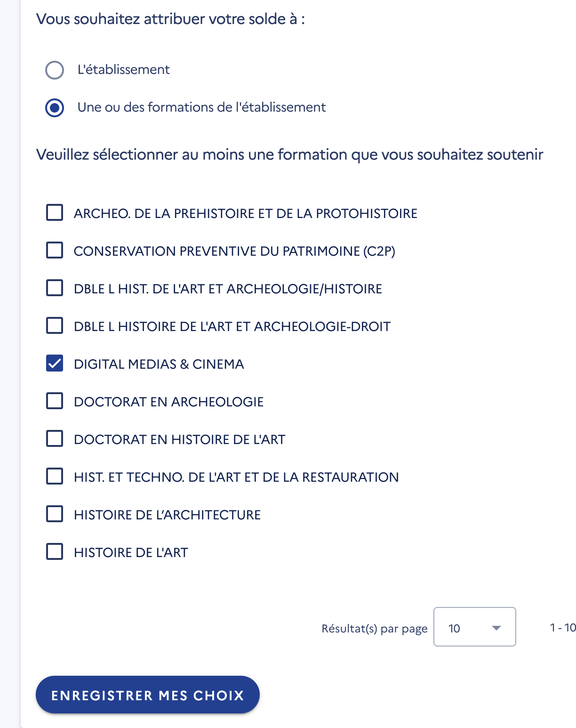Image resolution: width=576 pixels, height=728 pixels.
Task: Click the DOCTORAT EN ARCHEOLOGIE label
Action: coord(168,402)
